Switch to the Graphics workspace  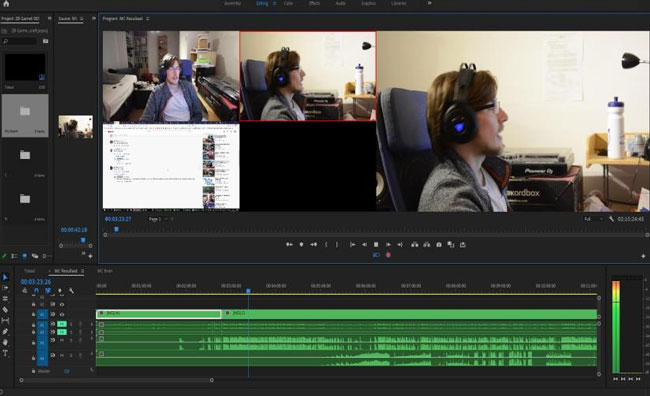(368, 3)
